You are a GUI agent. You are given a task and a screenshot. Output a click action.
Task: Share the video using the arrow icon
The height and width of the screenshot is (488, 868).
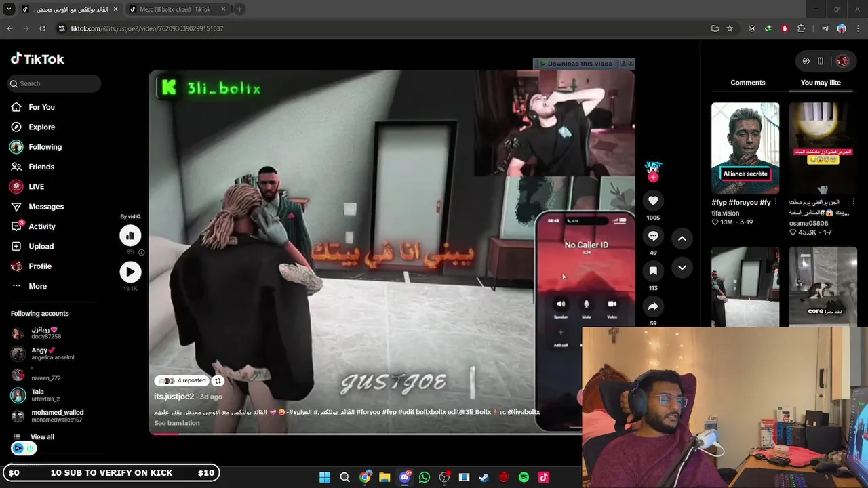(653, 306)
